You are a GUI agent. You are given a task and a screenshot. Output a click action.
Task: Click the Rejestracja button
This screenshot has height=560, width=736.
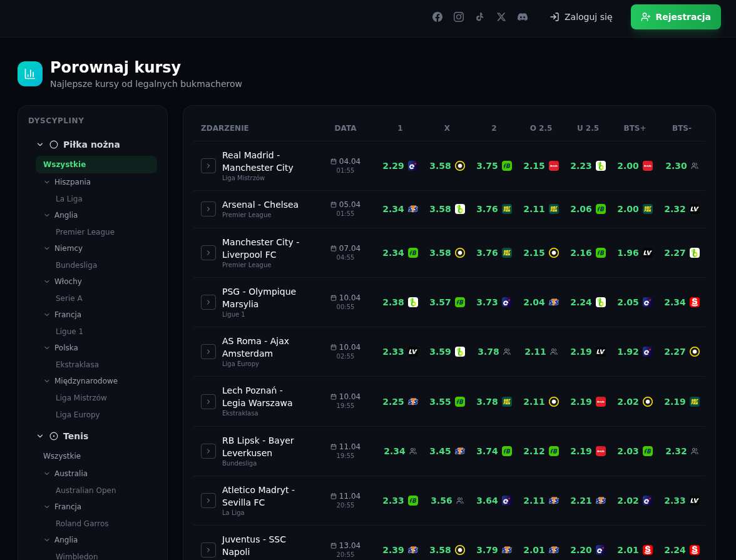(676, 17)
